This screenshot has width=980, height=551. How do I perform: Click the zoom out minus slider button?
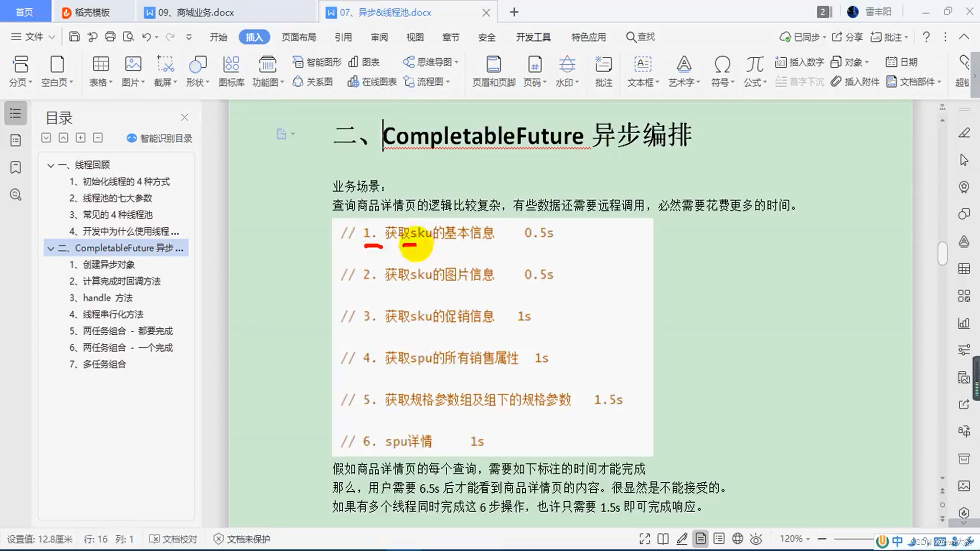click(x=822, y=539)
